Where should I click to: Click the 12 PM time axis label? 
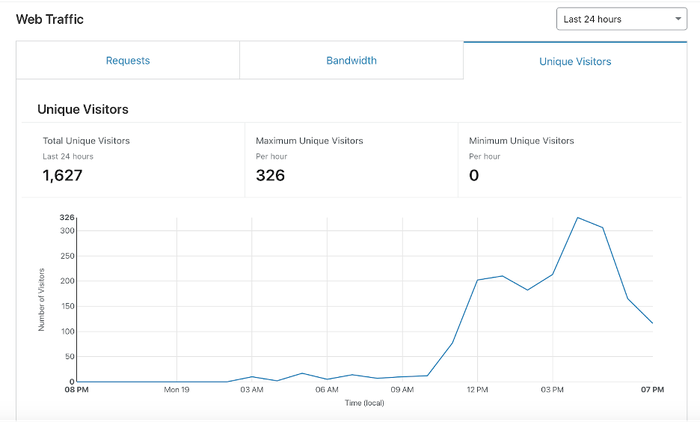pyautogui.click(x=477, y=390)
